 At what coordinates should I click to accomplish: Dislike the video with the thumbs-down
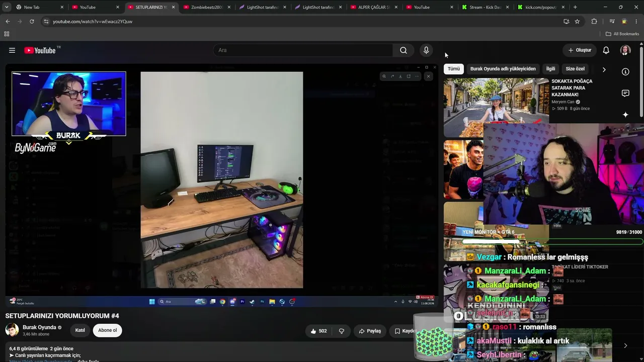tap(342, 331)
